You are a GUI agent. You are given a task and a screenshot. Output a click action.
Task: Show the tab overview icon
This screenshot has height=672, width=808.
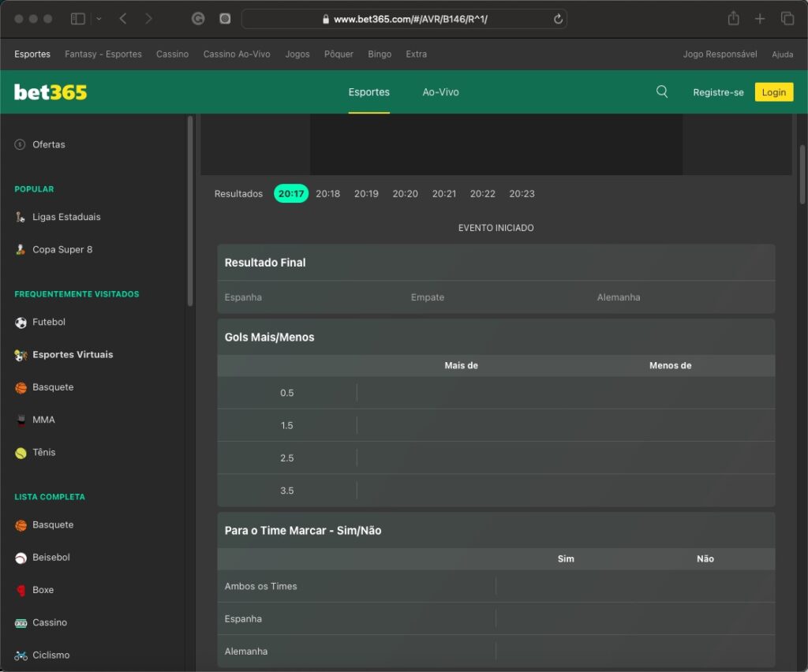pos(787,19)
